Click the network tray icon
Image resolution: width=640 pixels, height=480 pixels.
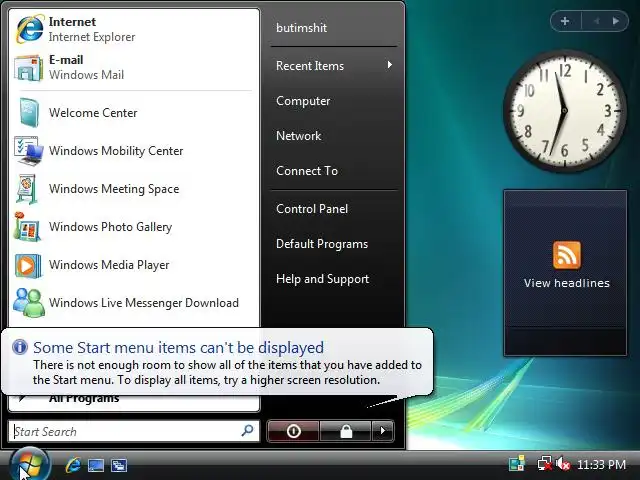point(544,464)
